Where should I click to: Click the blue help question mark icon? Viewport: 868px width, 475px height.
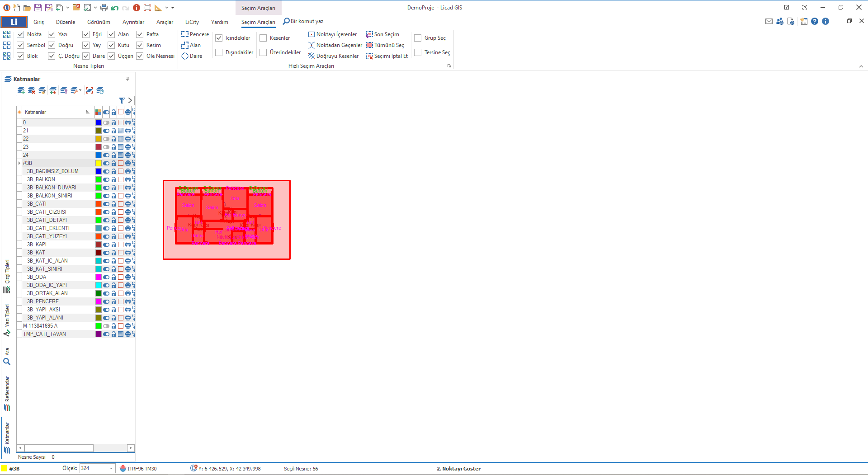815,21
